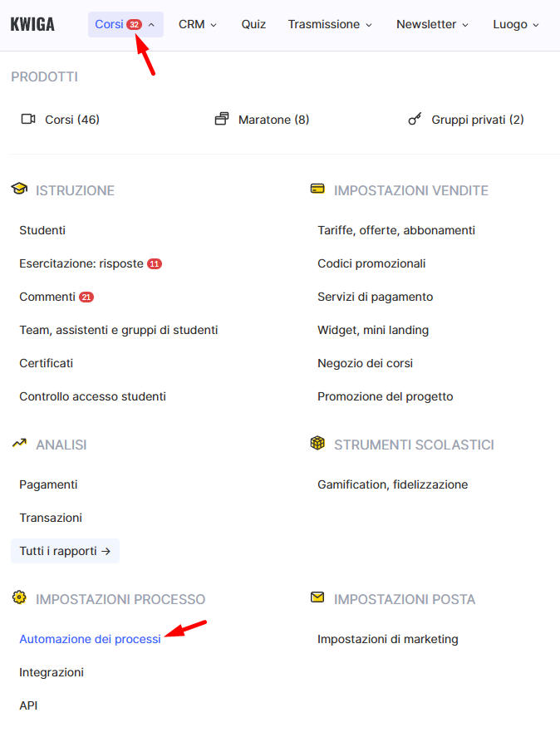This screenshot has height=747, width=560.
Task: Open the Luogo menu
Action: (516, 25)
